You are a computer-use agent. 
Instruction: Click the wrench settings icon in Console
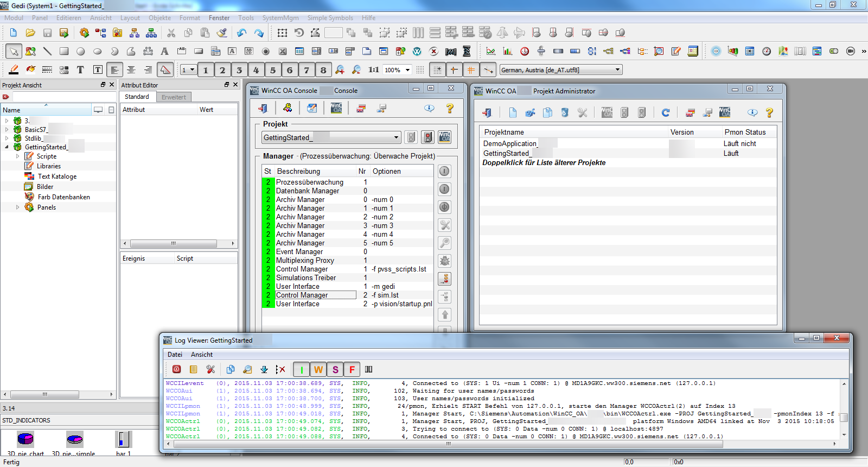pyautogui.click(x=445, y=225)
